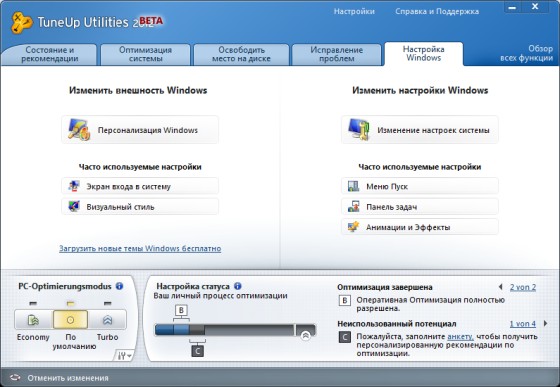
Task: Click the Анимации и Эффекты star icon
Action: 353,227
